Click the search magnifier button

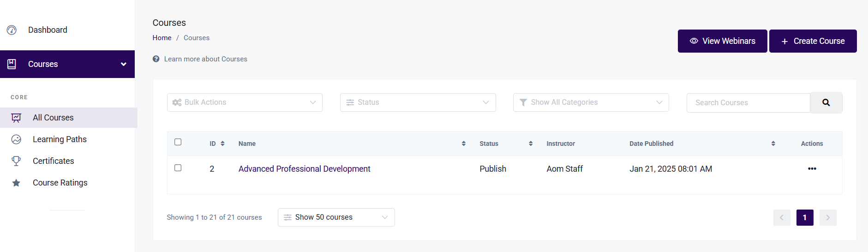tap(826, 102)
